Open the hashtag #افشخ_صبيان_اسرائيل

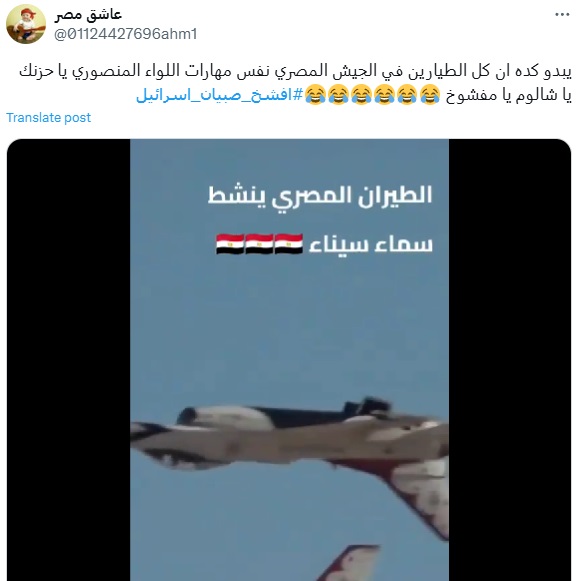click(219, 95)
